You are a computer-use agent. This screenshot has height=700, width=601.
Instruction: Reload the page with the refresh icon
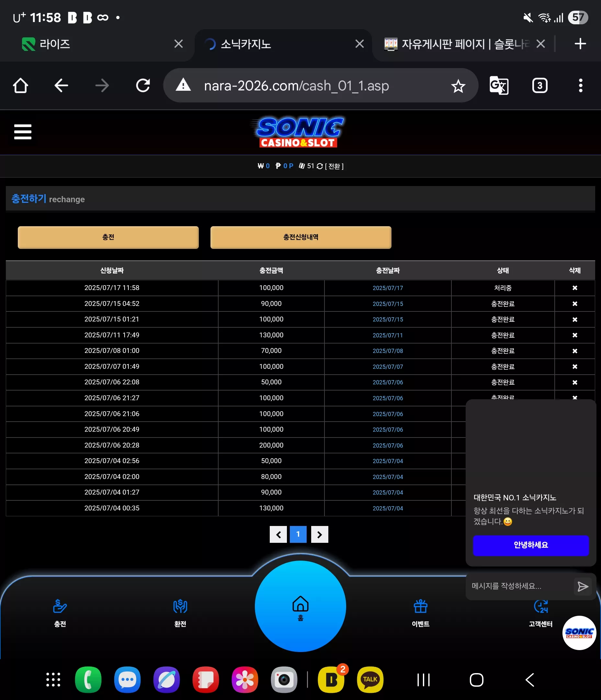pos(143,86)
